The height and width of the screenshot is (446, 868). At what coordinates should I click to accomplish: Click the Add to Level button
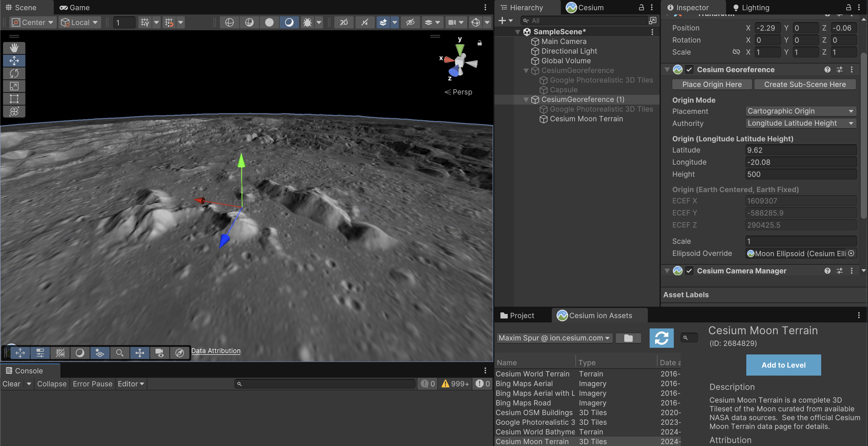point(783,365)
